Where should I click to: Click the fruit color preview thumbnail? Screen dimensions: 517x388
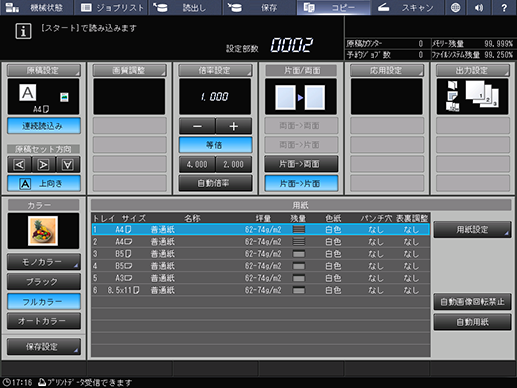coord(43,231)
